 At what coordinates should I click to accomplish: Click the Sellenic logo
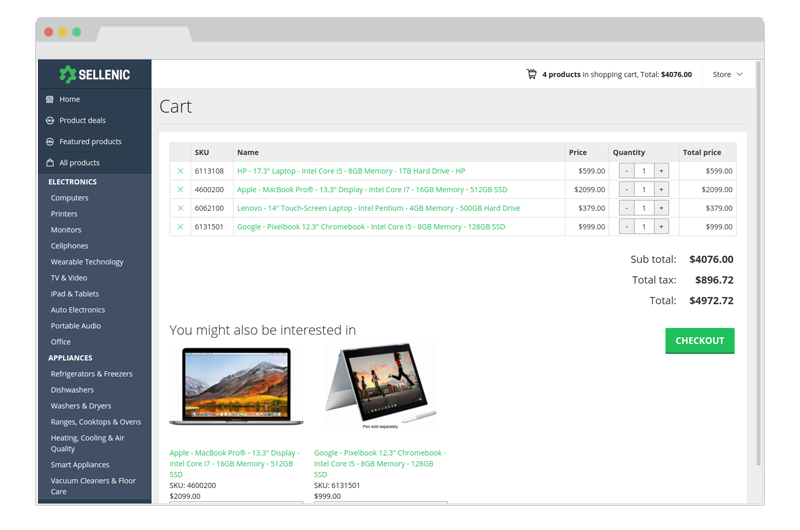pyautogui.click(x=94, y=74)
